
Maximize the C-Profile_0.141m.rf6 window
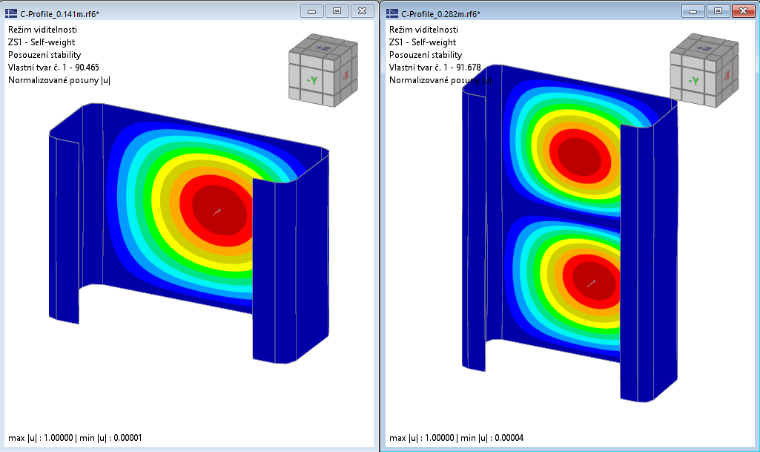(x=337, y=11)
